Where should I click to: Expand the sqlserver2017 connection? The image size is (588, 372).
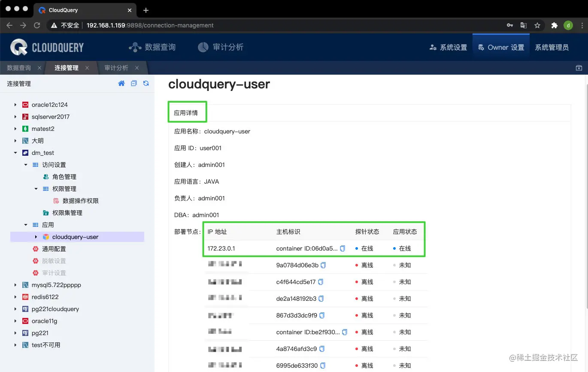[15, 117]
